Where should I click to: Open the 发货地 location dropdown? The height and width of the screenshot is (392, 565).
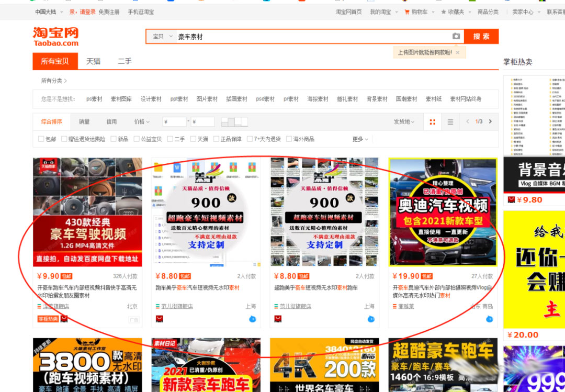(x=404, y=122)
